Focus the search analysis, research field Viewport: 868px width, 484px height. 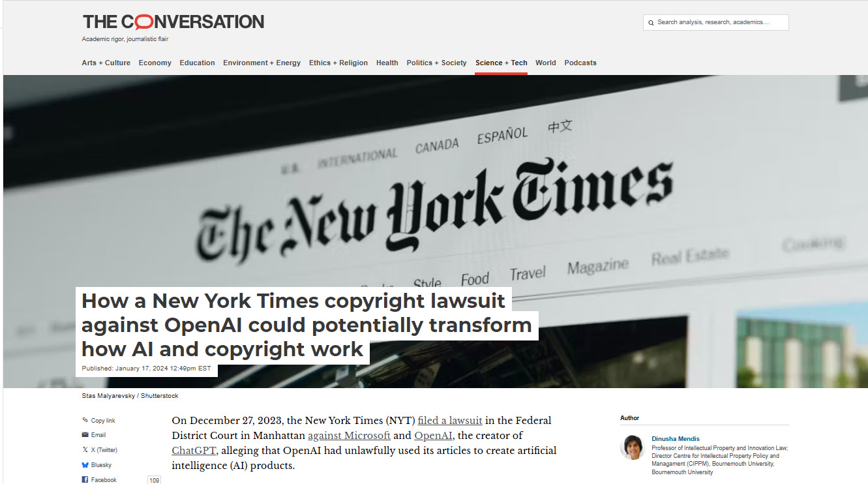(715, 23)
